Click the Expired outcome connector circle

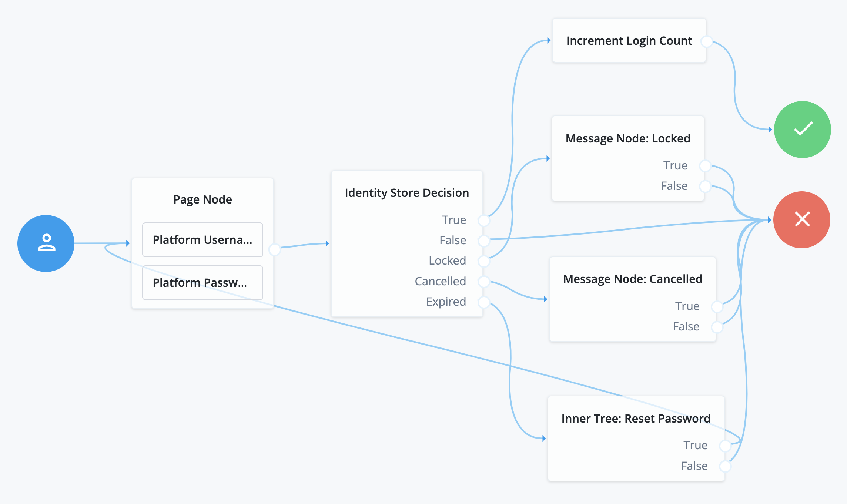tap(483, 302)
